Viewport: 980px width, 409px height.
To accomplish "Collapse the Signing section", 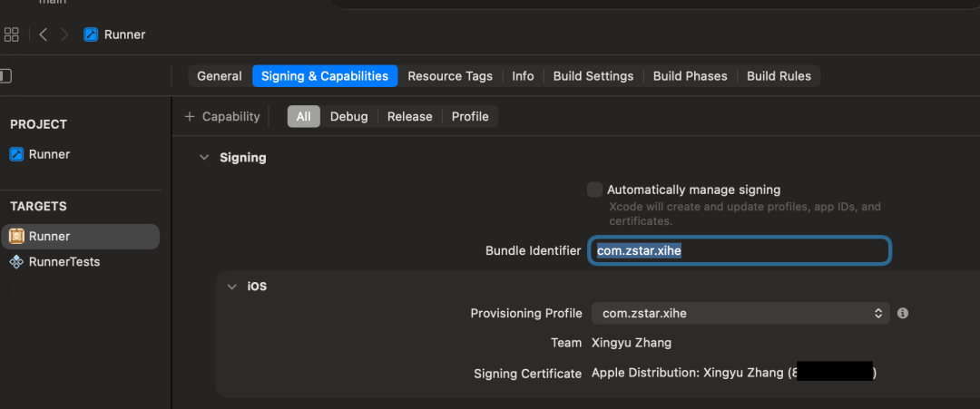I will click(x=203, y=158).
